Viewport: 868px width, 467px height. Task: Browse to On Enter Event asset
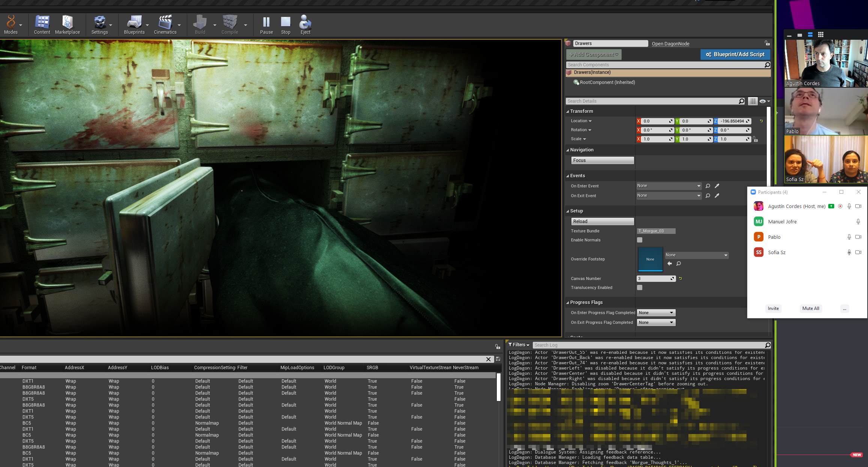point(708,186)
